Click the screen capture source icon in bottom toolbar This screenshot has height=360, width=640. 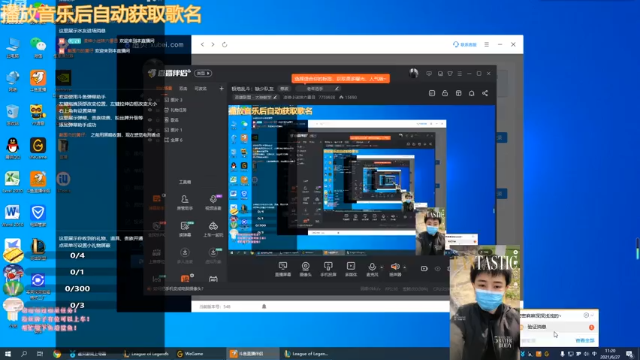point(282,267)
